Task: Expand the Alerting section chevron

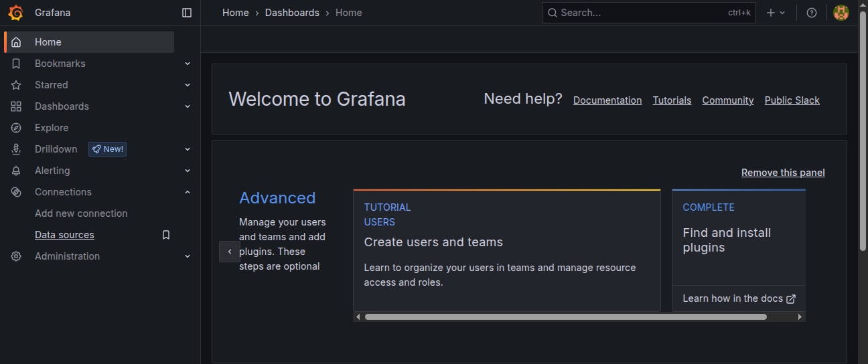Action: click(188, 171)
